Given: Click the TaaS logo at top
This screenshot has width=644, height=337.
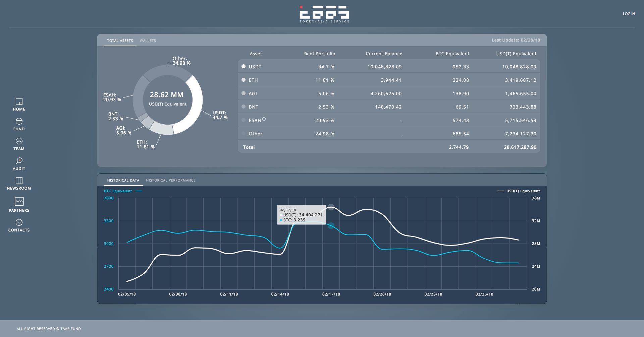Looking at the screenshot, I should (x=324, y=14).
